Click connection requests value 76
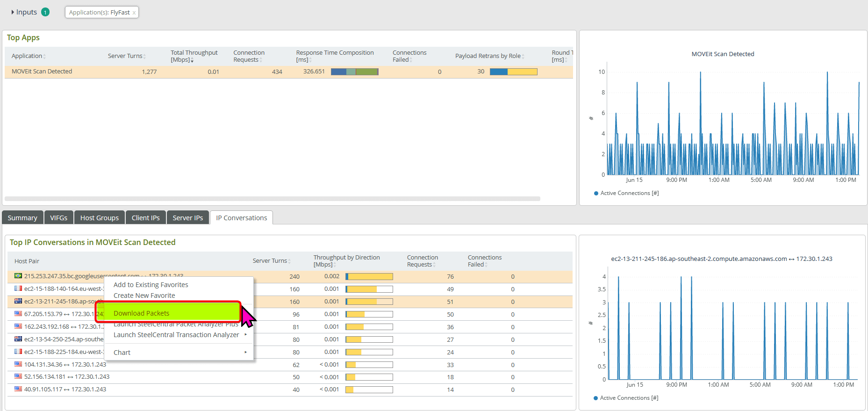 tap(450, 277)
